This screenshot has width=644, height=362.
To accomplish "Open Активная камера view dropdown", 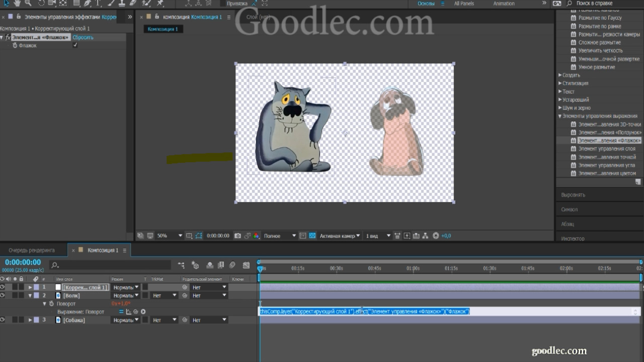I will (340, 236).
